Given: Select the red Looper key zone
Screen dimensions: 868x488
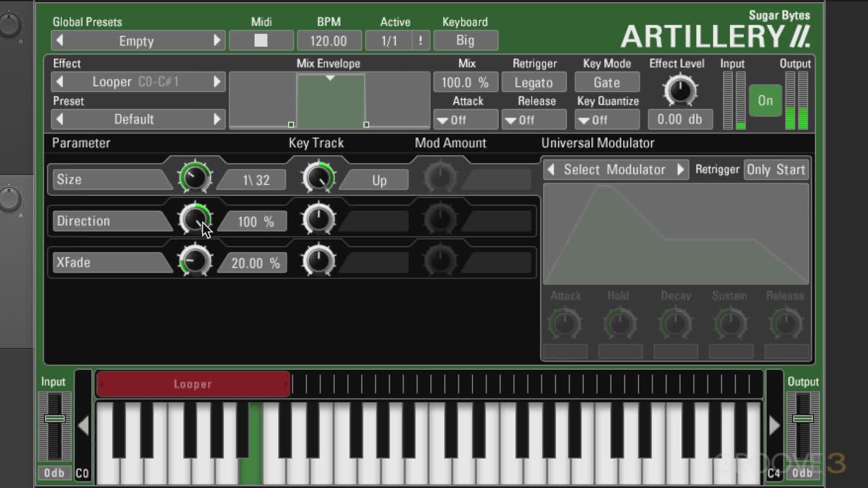Looking at the screenshot, I should [x=193, y=384].
